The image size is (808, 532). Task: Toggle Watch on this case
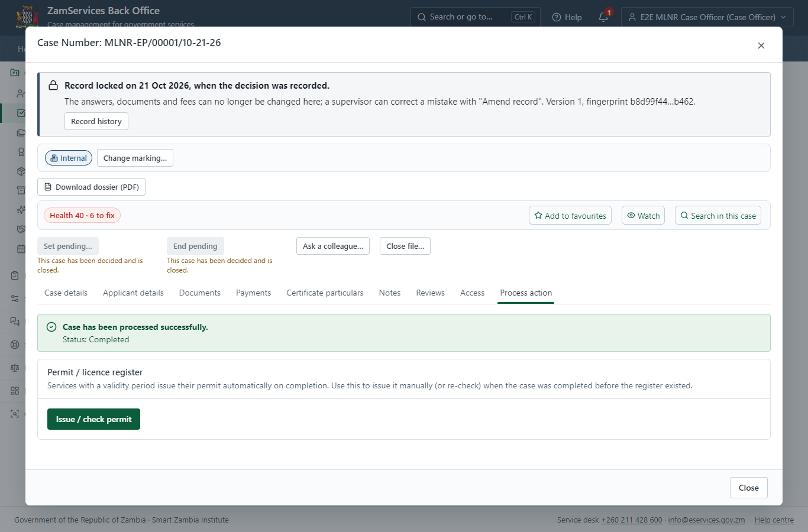643,216
